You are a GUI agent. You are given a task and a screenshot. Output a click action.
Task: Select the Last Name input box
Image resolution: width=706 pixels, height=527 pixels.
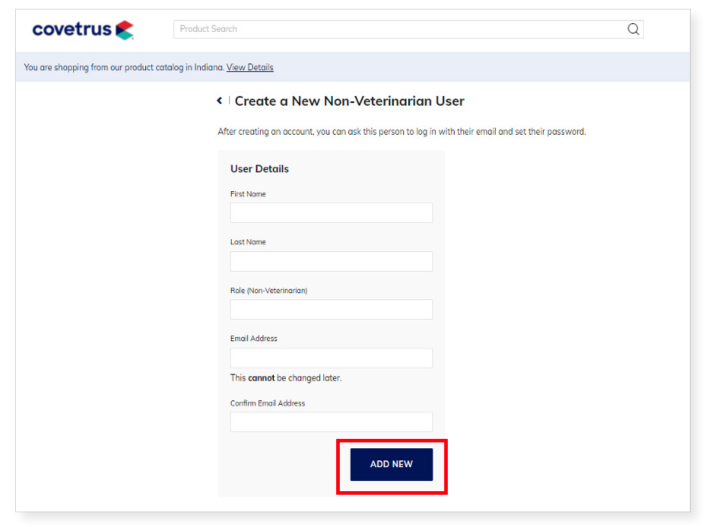331,261
